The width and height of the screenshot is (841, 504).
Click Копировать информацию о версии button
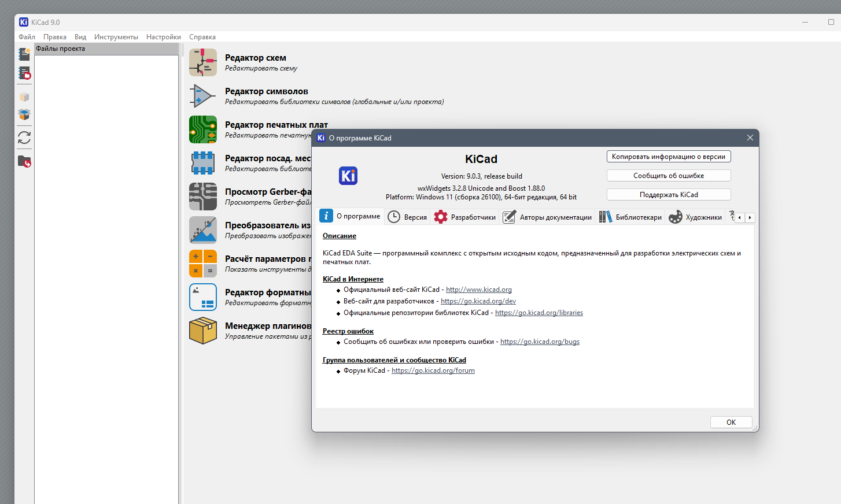pos(669,157)
